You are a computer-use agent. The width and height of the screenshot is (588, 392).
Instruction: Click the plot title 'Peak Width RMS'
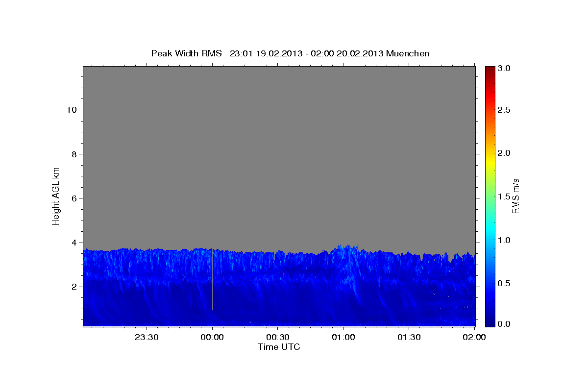click(x=186, y=53)
